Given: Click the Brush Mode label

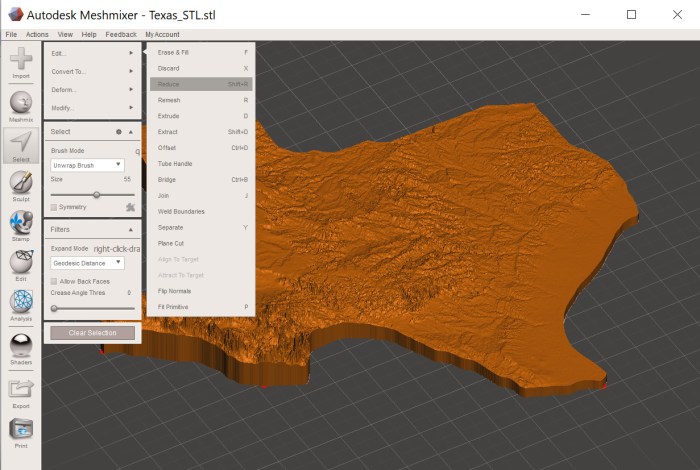Looking at the screenshot, I should 67,150.
